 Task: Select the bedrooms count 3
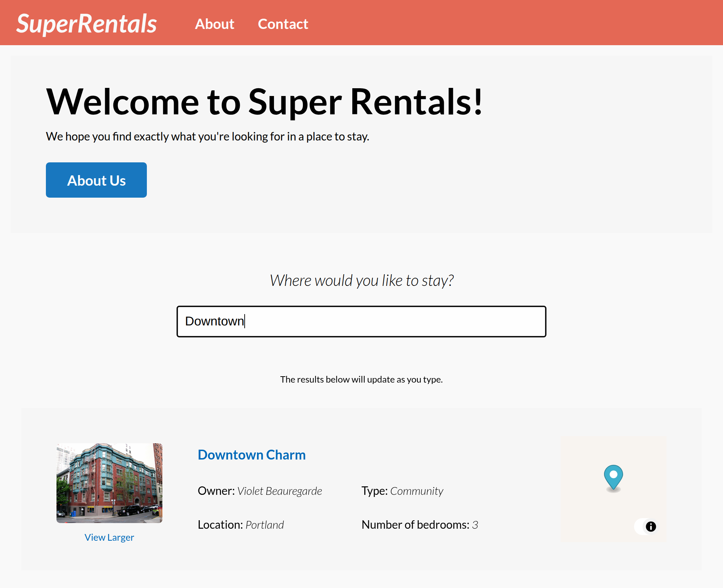(475, 525)
